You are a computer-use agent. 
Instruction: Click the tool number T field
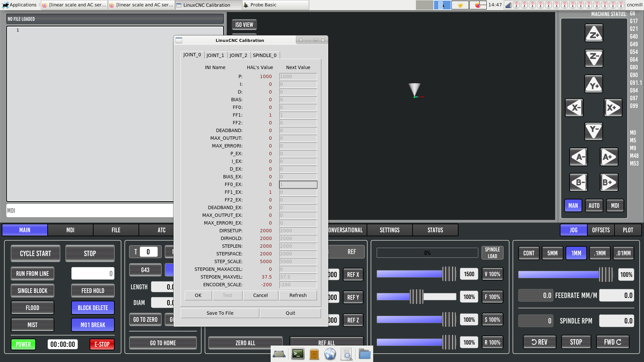tap(149, 252)
